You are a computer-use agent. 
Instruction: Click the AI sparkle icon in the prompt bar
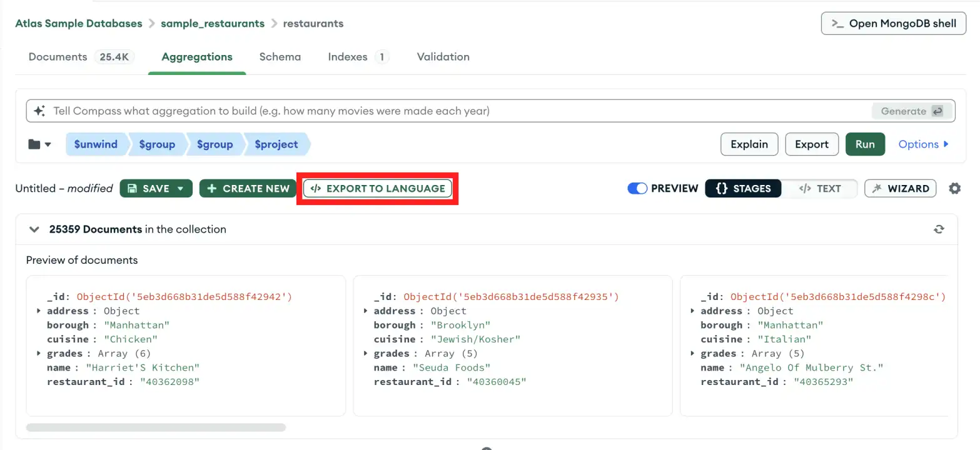[x=39, y=111]
